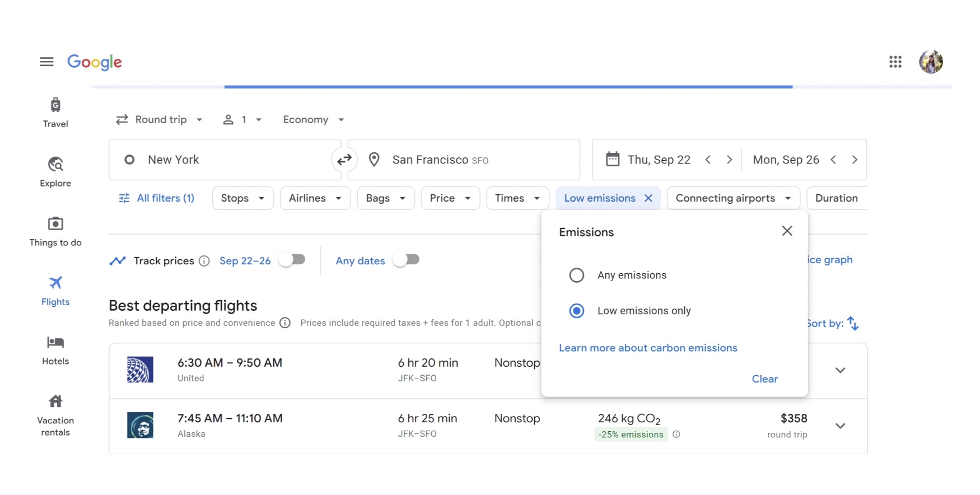This screenshot has width=980, height=495.
Task: Enable price tracking for Sep 22–26
Action: tap(293, 260)
